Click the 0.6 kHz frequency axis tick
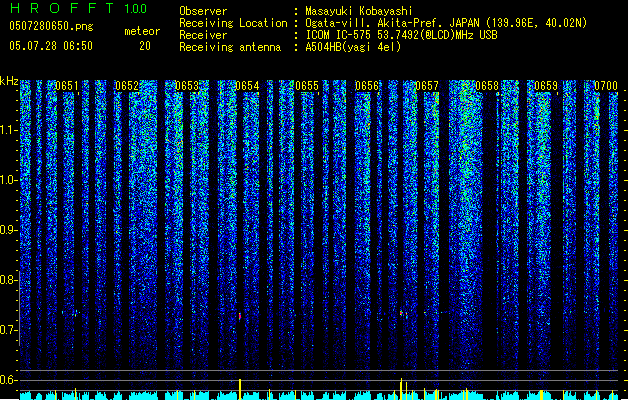Screen dimensions: 629x400 point(9,380)
